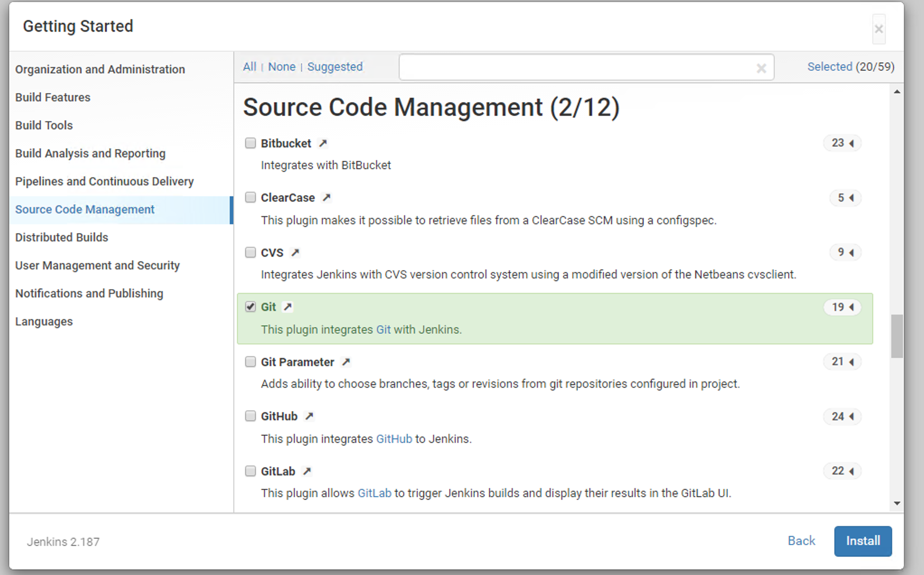Screen dimensions: 924x575
Task: Follow Git link in Git plugin description
Action: pyautogui.click(x=383, y=330)
